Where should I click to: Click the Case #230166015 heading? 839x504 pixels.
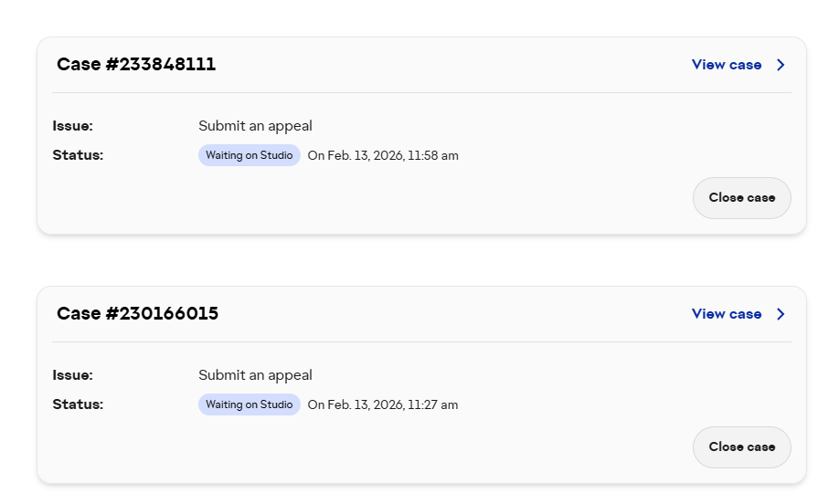click(137, 313)
